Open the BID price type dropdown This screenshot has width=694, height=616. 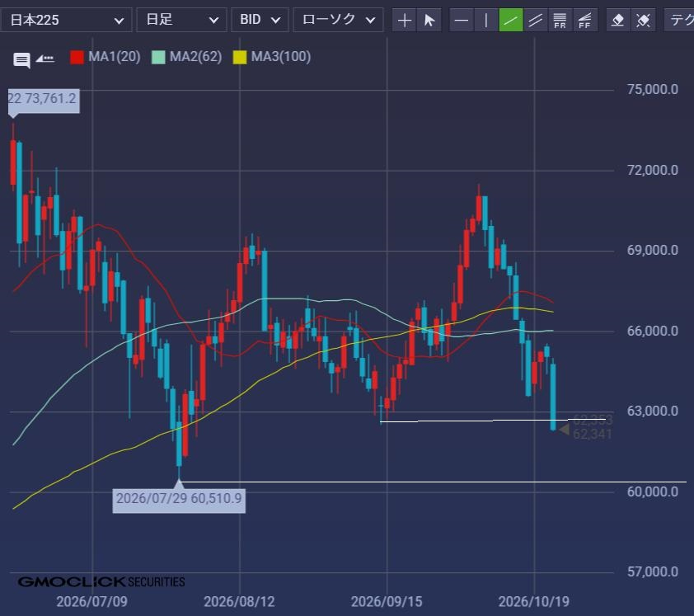pyautogui.click(x=260, y=20)
